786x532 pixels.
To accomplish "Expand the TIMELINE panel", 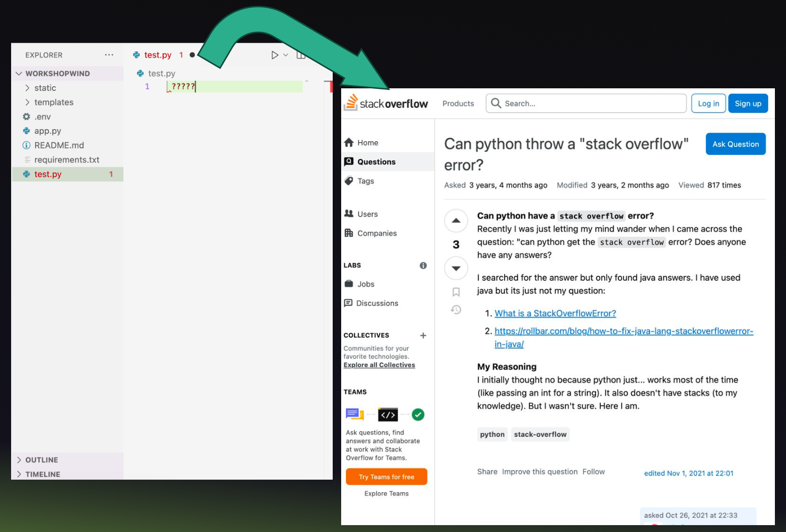I will tap(67, 474).
